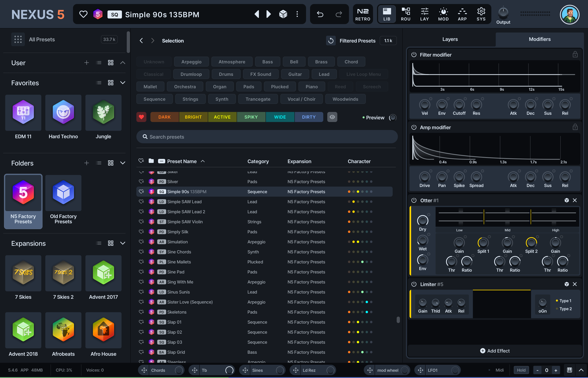Favorite the current preset with heart icon

[83, 14]
